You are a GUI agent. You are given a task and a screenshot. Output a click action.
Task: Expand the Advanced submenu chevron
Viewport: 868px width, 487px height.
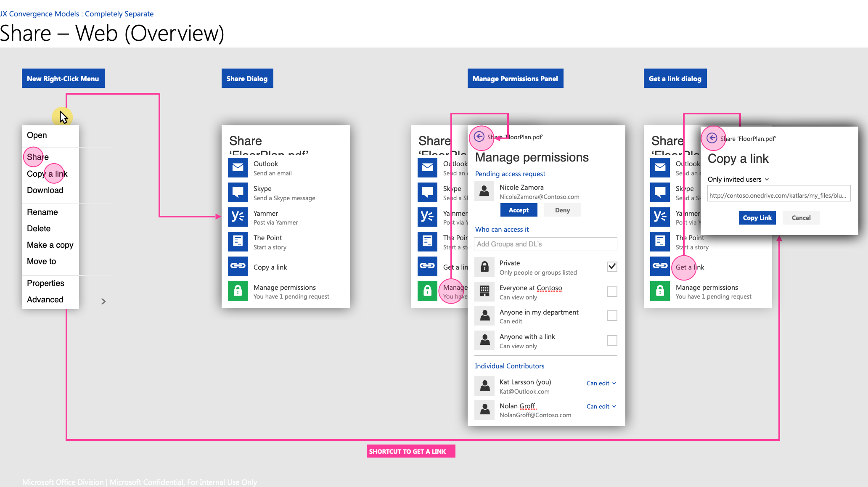[x=103, y=301]
